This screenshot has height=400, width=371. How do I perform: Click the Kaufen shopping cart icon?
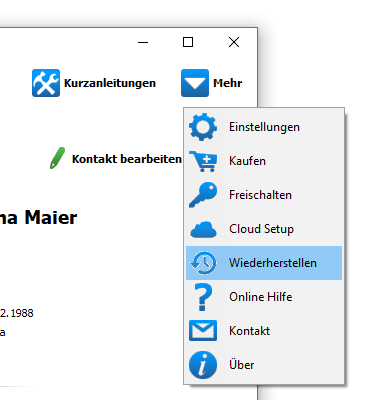pyautogui.click(x=203, y=161)
